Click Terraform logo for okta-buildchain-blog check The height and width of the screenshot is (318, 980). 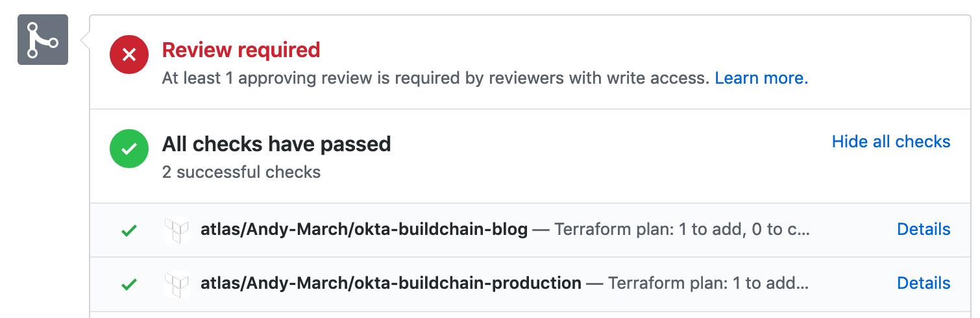click(177, 230)
